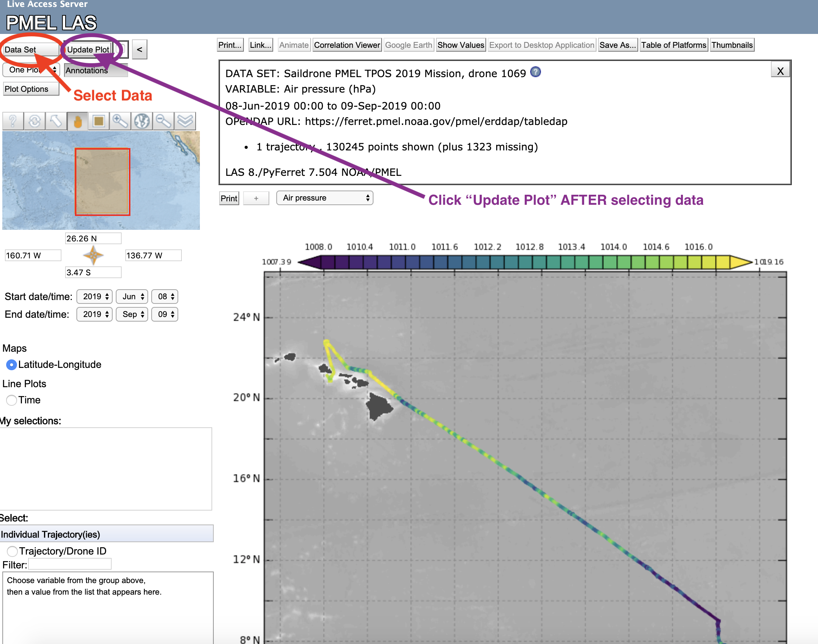Select the Time line plot radio button
The image size is (818, 644).
coord(12,400)
